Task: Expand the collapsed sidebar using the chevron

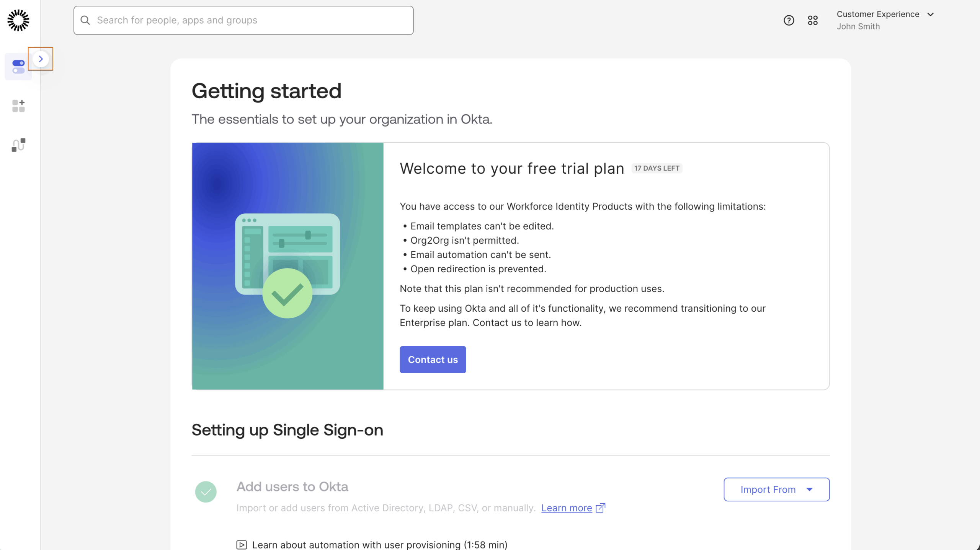Action: pos(41,59)
